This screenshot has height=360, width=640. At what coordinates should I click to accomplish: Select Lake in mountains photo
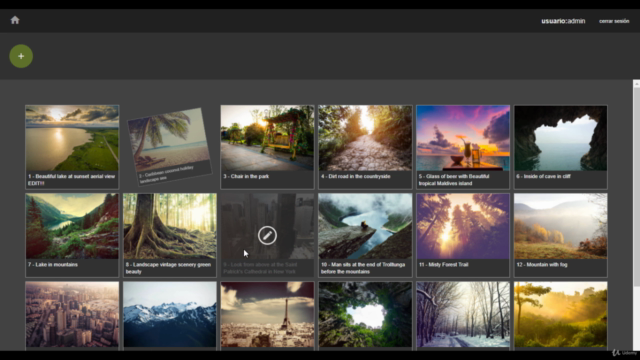pos(72,226)
